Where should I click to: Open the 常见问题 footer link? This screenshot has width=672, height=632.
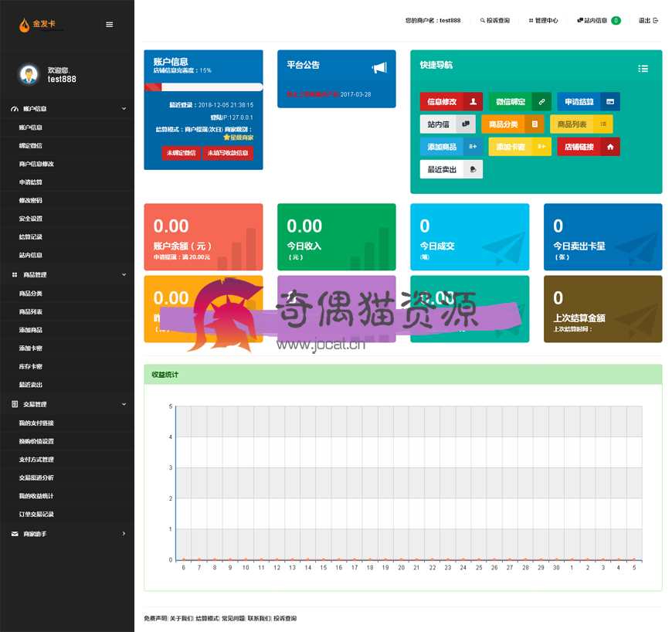(233, 618)
